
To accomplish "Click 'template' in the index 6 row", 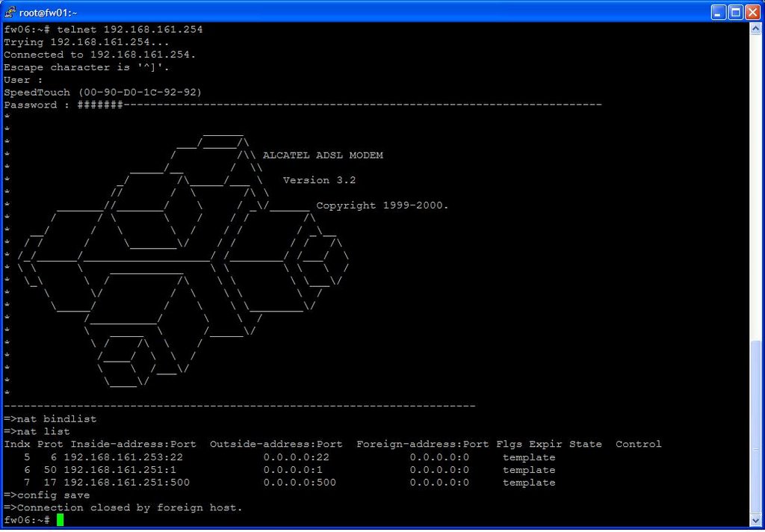I will tap(529, 470).
